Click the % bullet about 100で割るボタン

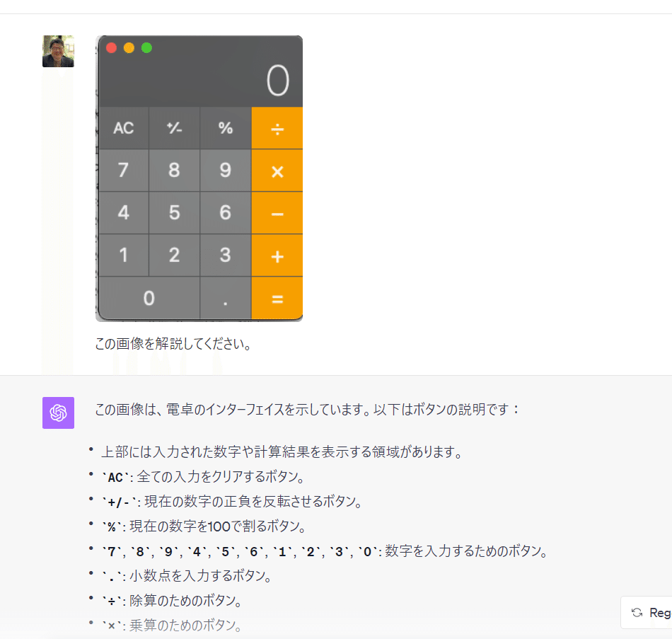(x=204, y=526)
